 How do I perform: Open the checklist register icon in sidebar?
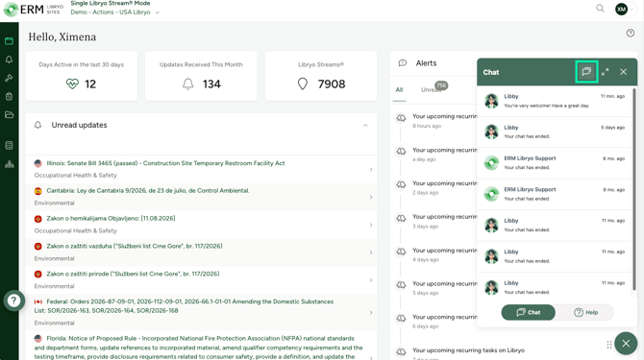9,145
